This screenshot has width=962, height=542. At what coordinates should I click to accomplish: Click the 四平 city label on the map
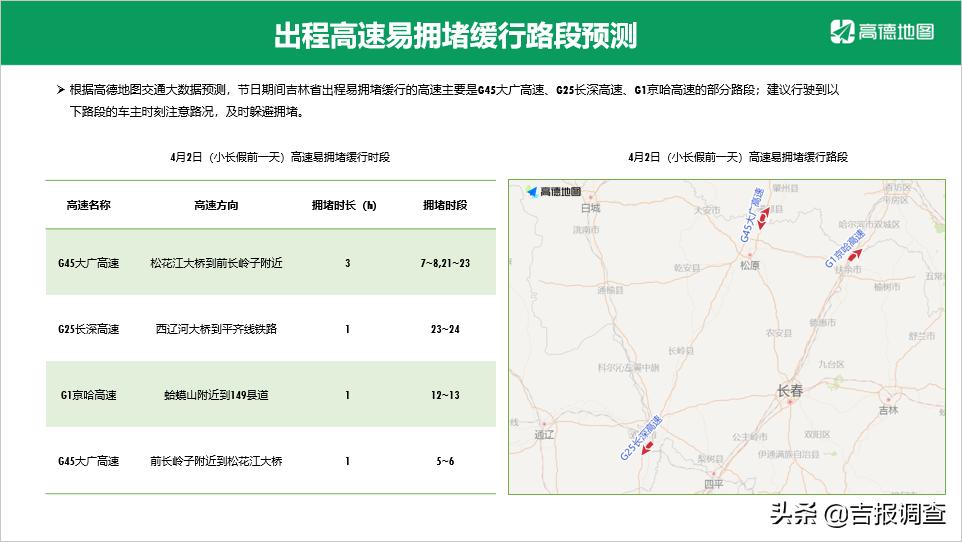[x=714, y=484]
